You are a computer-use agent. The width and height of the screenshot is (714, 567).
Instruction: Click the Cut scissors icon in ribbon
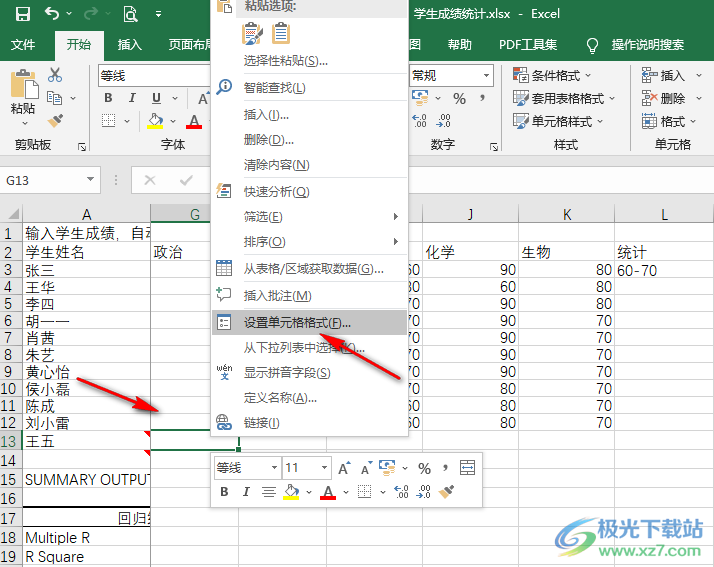click(x=55, y=75)
